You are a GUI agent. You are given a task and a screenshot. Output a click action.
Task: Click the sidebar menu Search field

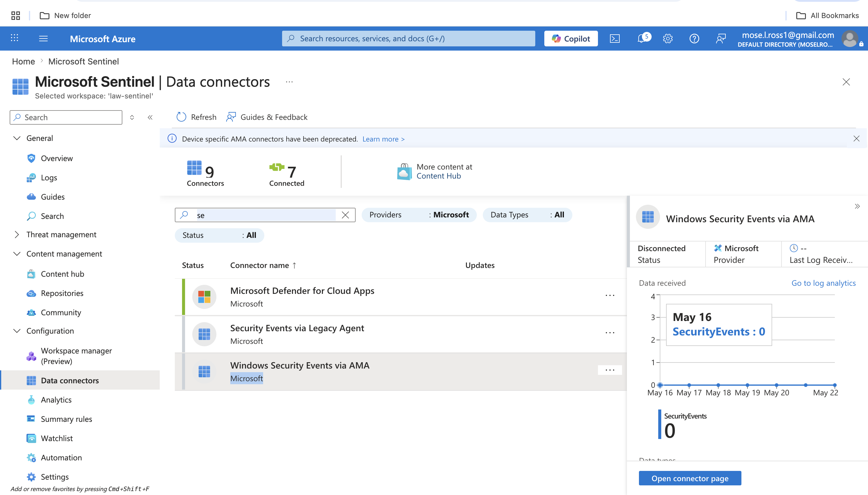pyautogui.click(x=66, y=117)
